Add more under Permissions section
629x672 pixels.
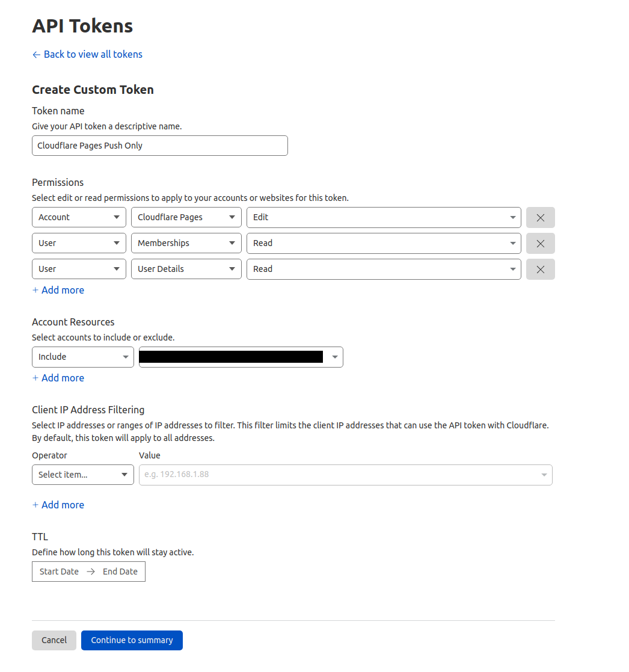[x=58, y=290]
